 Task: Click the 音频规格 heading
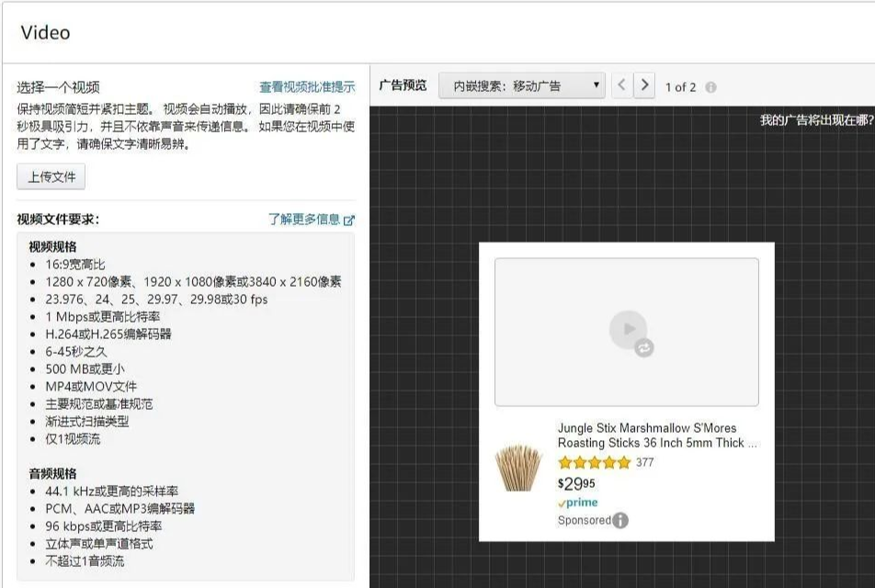click(x=52, y=474)
